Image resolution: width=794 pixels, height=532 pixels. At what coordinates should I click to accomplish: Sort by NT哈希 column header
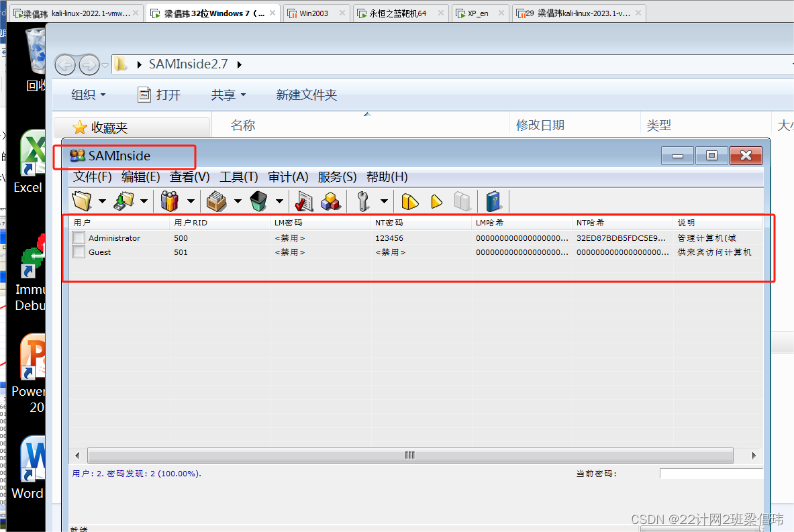tap(623, 223)
